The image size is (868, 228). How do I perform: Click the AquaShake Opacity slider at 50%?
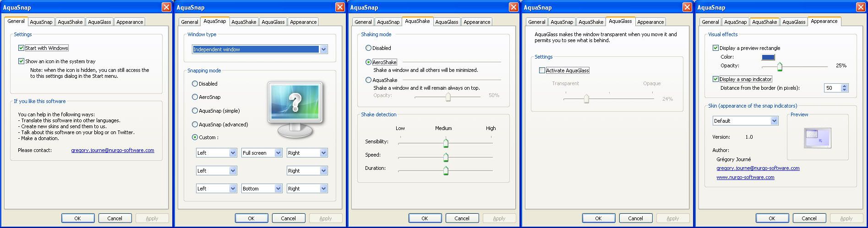click(448, 96)
